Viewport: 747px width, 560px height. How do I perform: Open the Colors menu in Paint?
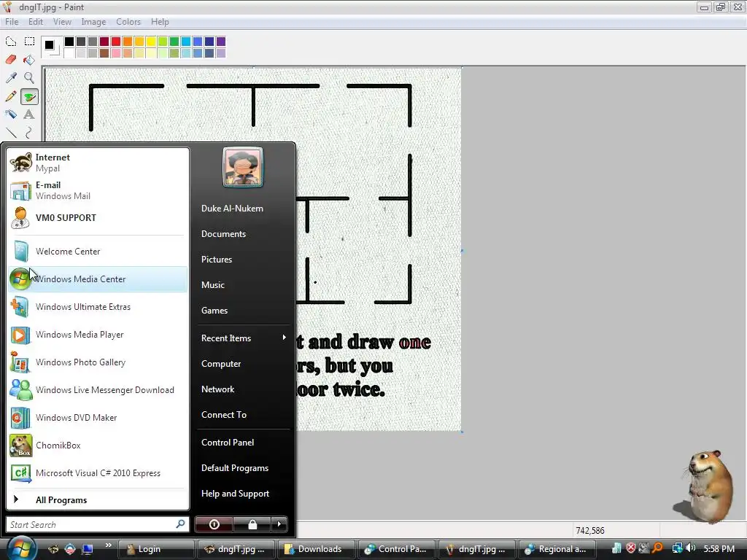tap(128, 22)
